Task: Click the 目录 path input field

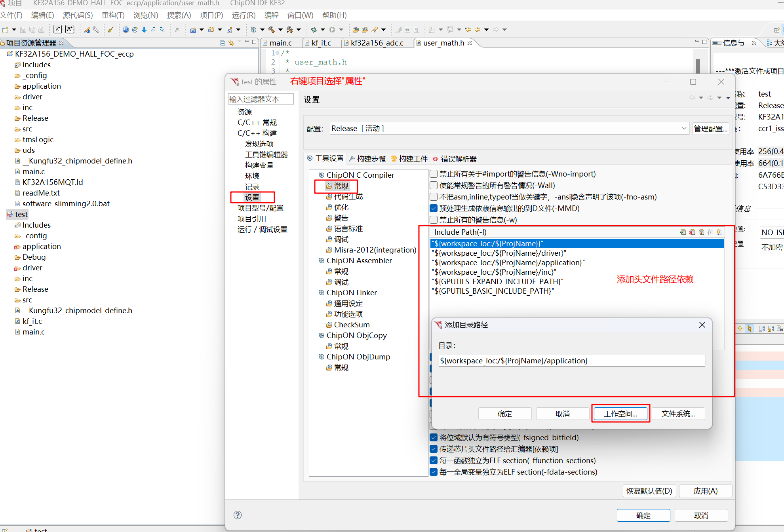Action: tap(571, 361)
